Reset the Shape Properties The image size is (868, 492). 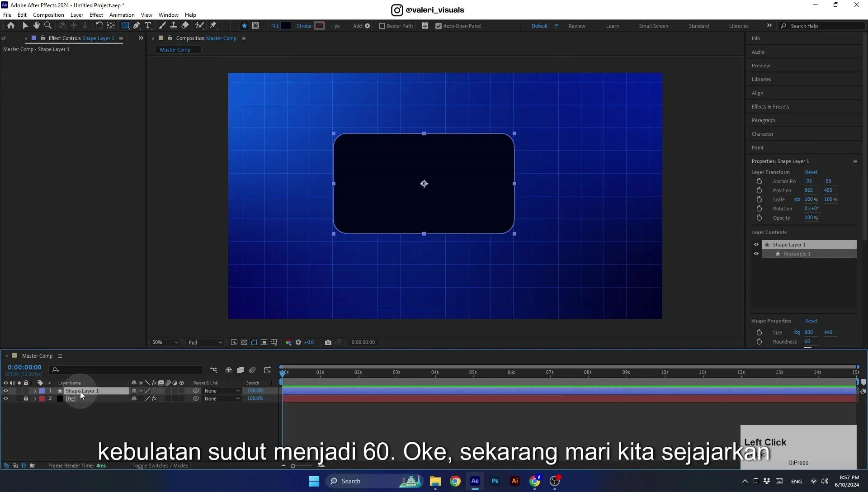[811, 321]
